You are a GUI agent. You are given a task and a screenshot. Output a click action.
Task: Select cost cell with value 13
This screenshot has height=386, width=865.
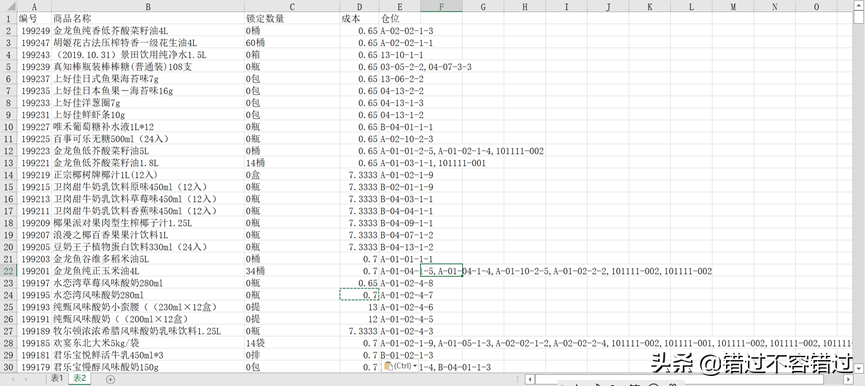coord(359,307)
